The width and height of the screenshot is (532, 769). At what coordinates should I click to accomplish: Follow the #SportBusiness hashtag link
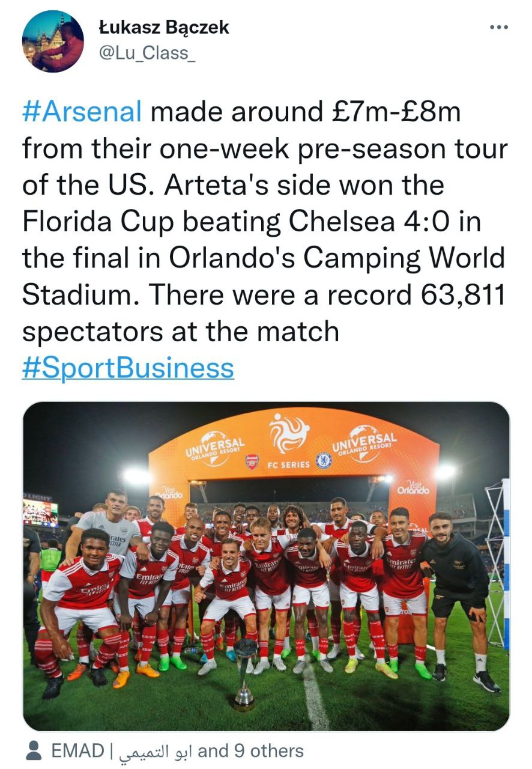click(x=128, y=368)
